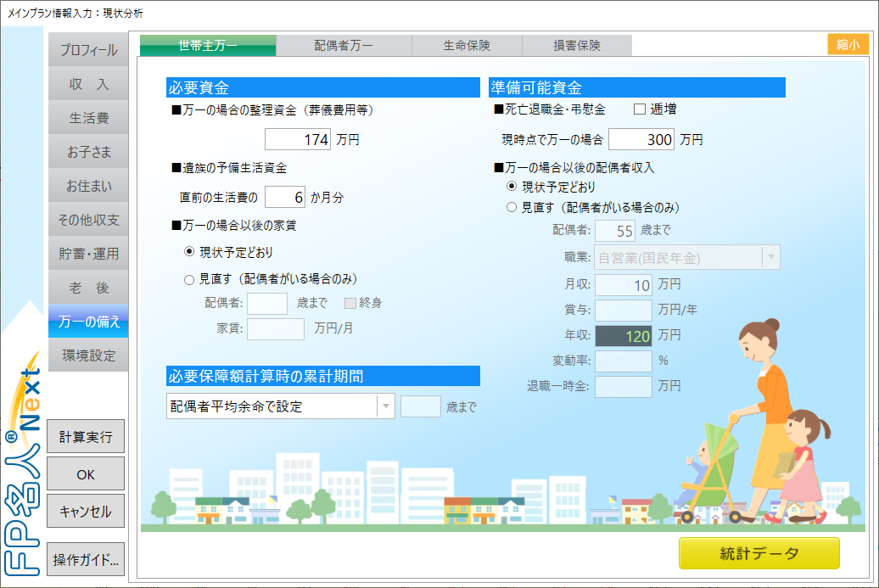
Task: Click the 縮小 button
Action: 848,45
